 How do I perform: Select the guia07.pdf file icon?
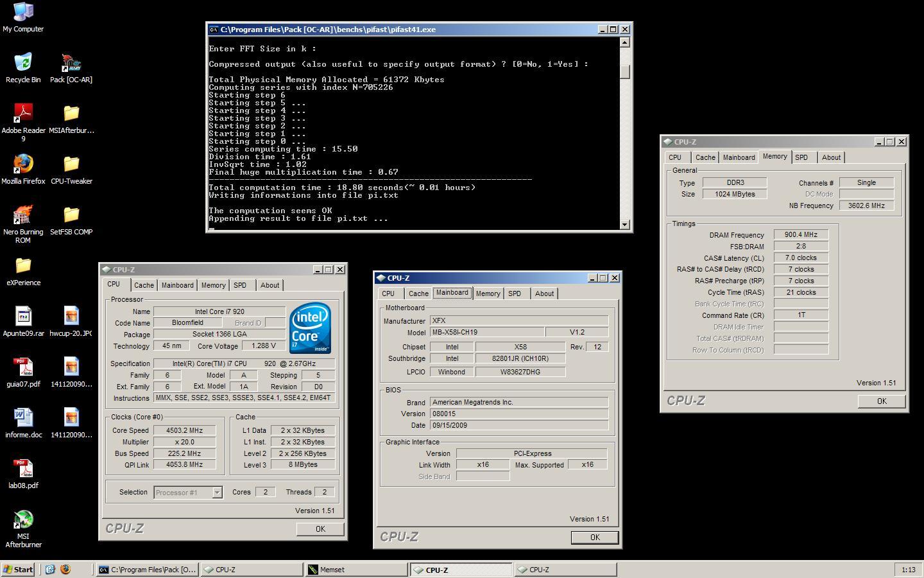point(23,372)
